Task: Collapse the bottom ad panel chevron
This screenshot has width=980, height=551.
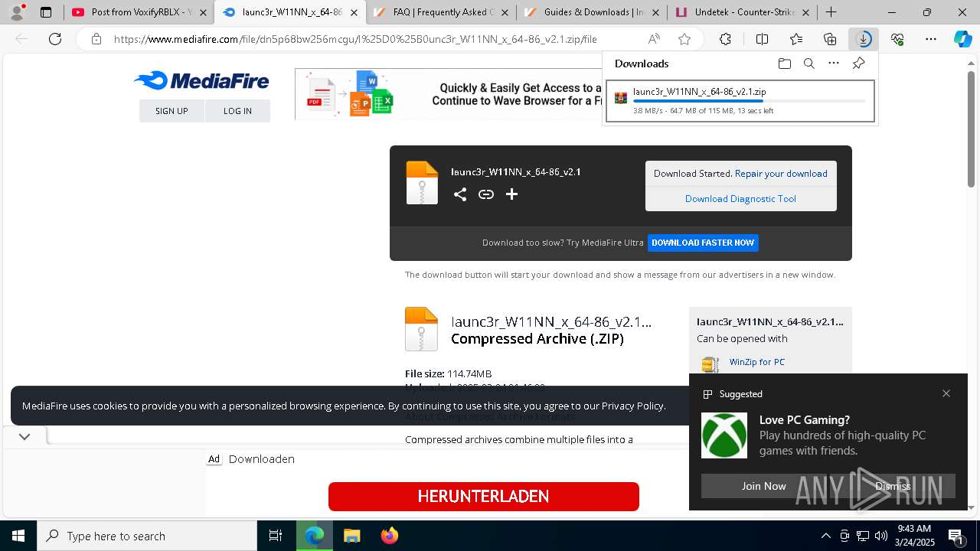Action: click(x=24, y=436)
